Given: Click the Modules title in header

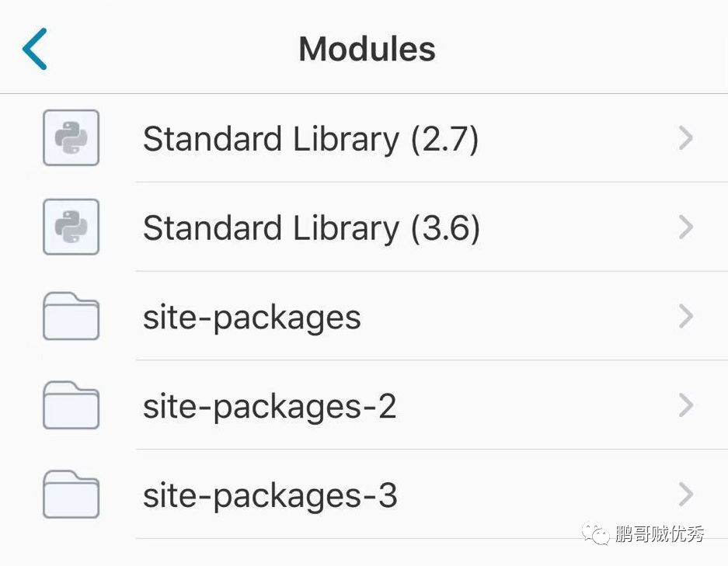Looking at the screenshot, I should (367, 49).
